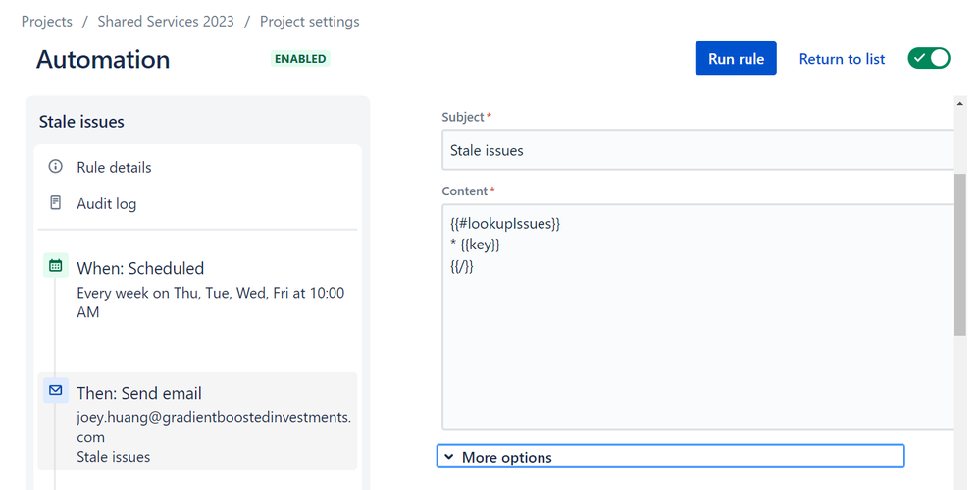The height and width of the screenshot is (490, 980).
Task: Click the More options chevron arrow
Action: click(x=449, y=457)
